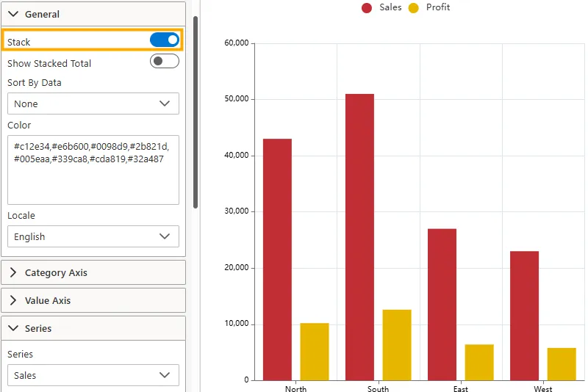Select the South Profit yellow bar
588x392 pixels.
pyautogui.click(x=397, y=345)
